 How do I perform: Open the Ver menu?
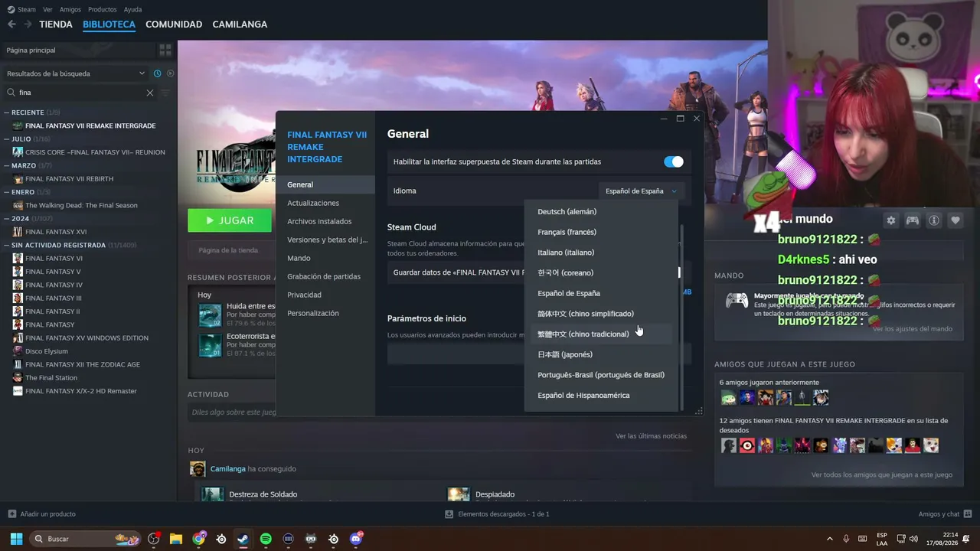click(x=48, y=9)
